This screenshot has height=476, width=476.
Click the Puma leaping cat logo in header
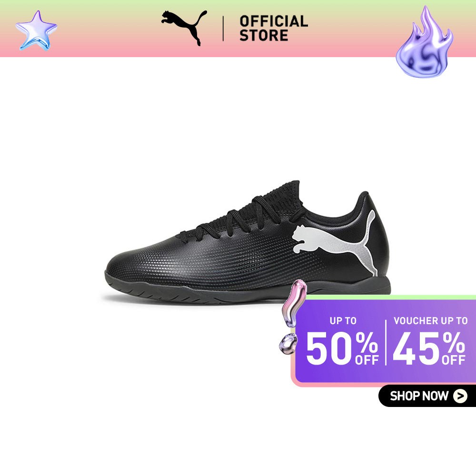[x=184, y=28]
